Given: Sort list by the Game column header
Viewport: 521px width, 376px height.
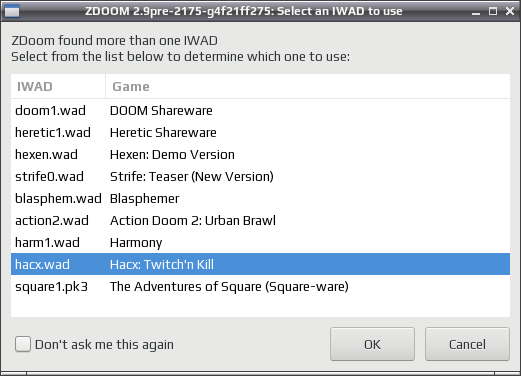Looking at the screenshot, I should [x=308, y=87].
